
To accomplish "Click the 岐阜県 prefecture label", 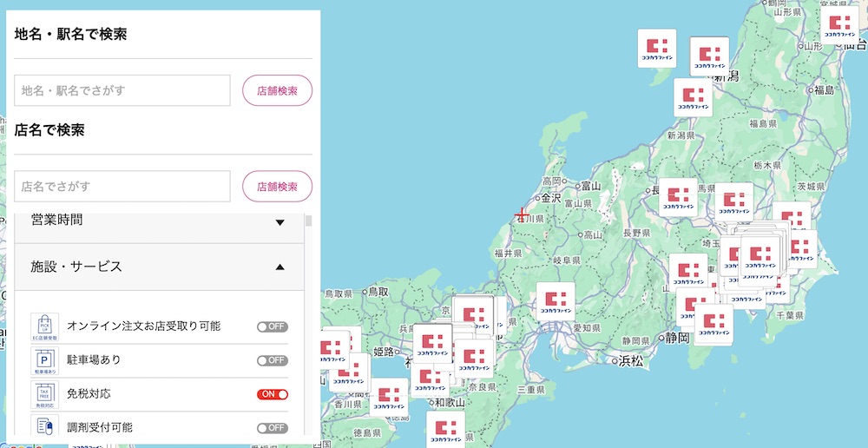I will (567, 260).
